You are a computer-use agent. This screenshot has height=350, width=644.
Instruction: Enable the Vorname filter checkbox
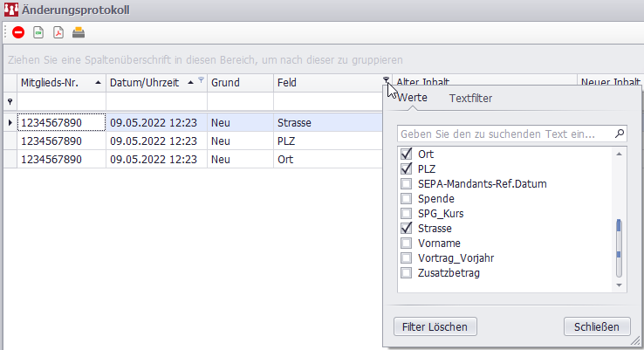point(406,243)
